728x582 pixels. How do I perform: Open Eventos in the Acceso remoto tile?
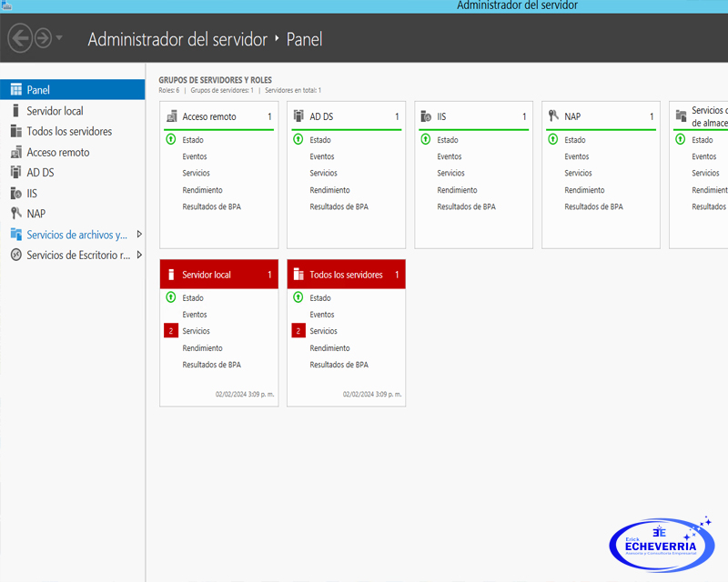[195, 156]
